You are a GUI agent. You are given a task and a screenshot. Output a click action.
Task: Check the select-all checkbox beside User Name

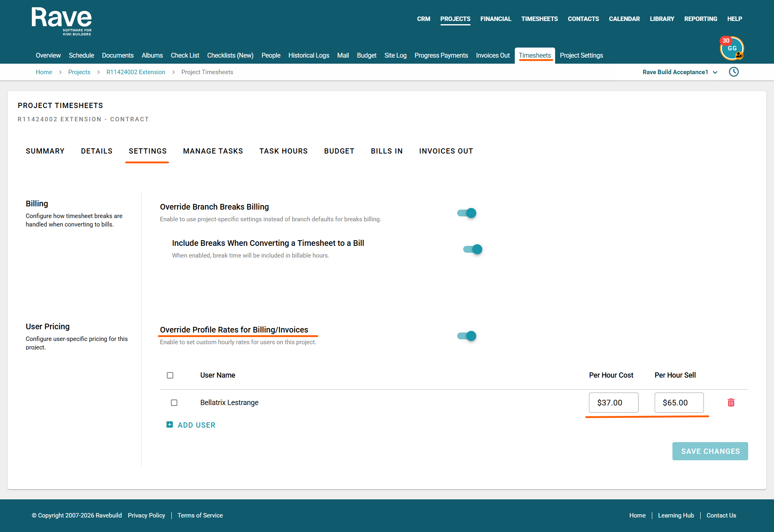pyautogui.click(x=170, y=375)
